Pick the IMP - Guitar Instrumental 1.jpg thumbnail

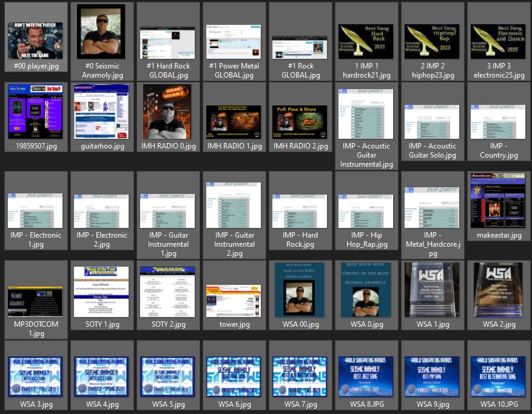167,211
